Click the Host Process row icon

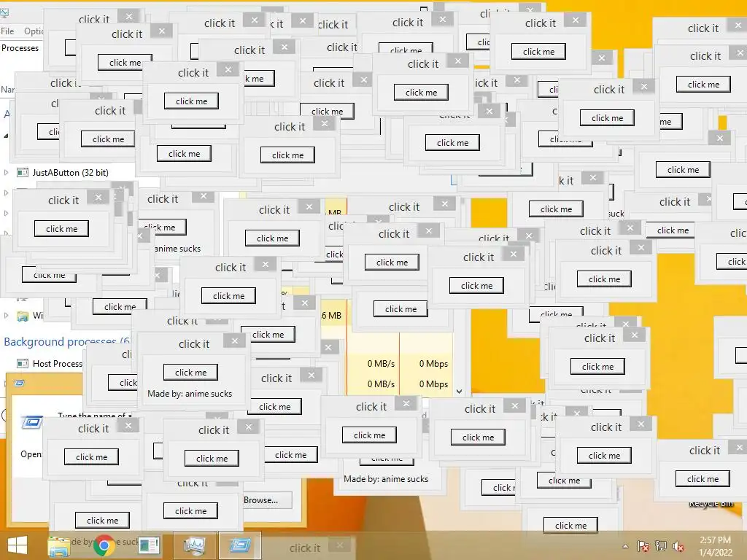(23, 364)
